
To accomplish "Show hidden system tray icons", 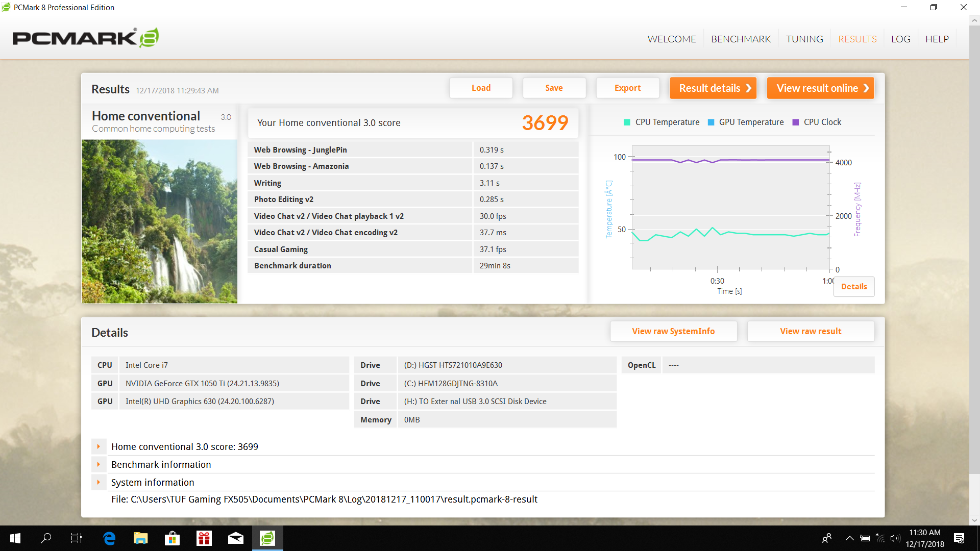I will pyautogui.click(x=849, y=538).
